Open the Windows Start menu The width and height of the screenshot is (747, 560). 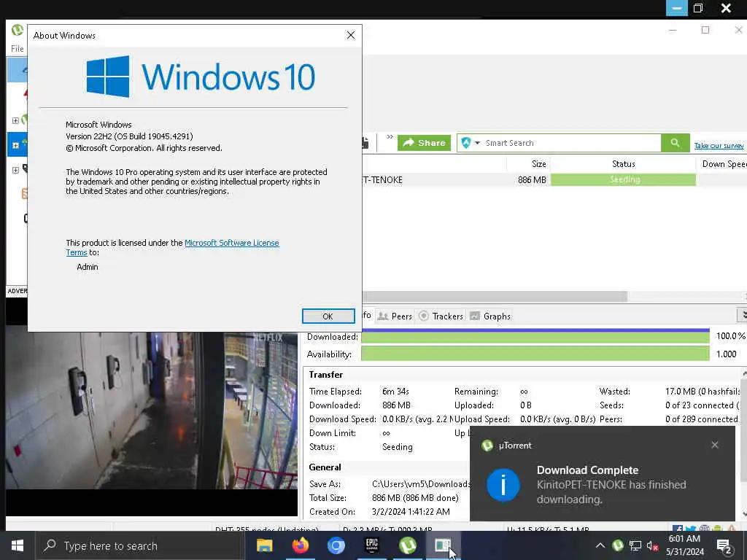pyautogui.click(x=18, y=545)
